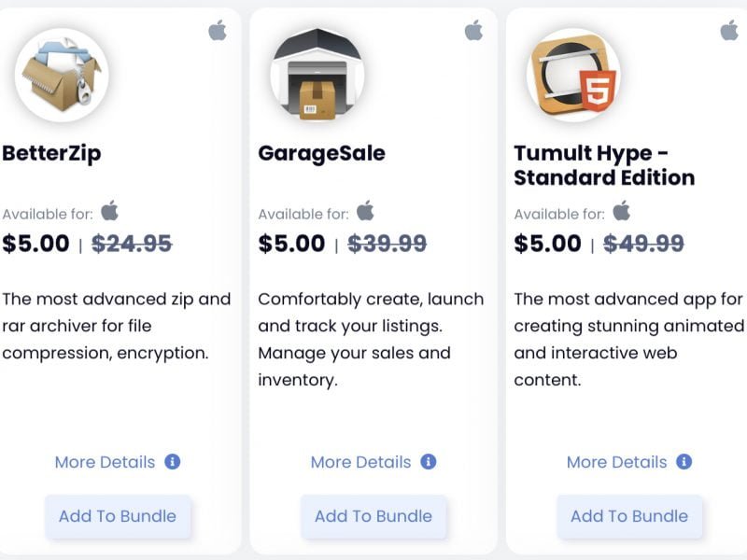Add BetterZip to the bundle
This screenshot has width=747, height=560.
(118, 516)
